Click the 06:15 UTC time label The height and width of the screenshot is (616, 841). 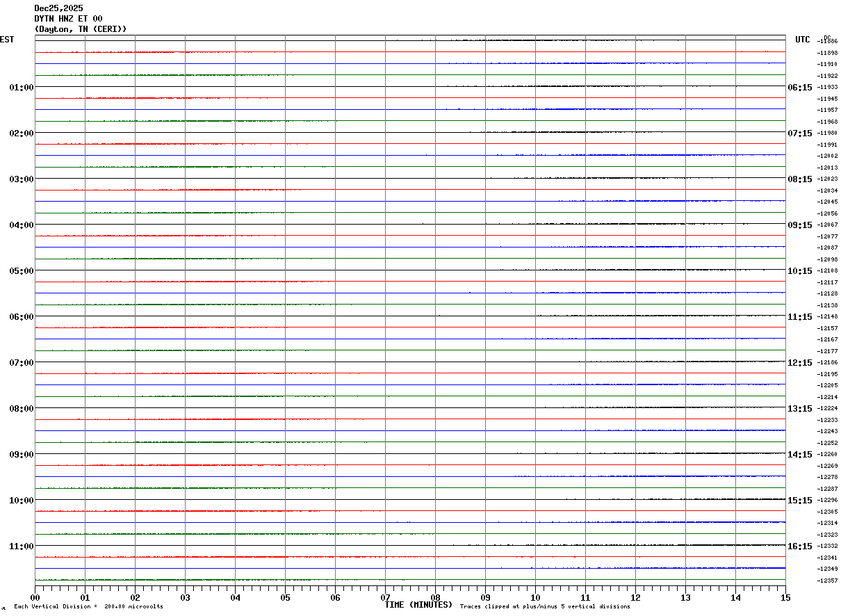coord(800,88)
